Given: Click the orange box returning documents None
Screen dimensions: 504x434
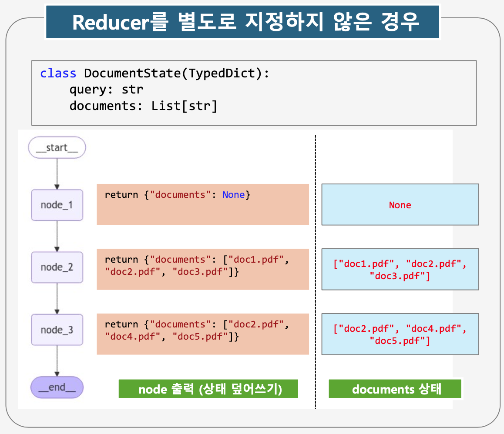Looking at the screenshot, I should 202,204.
